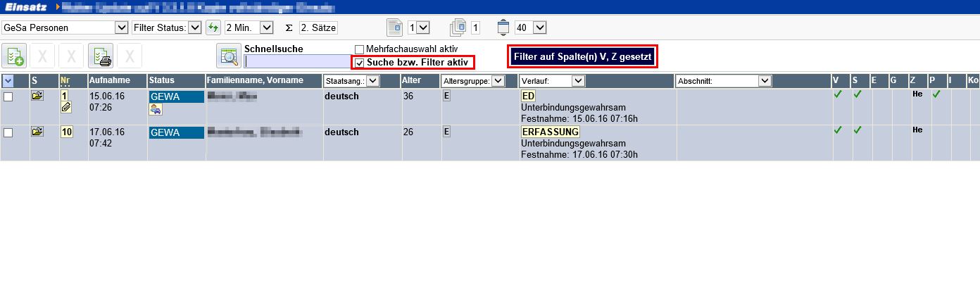Image resolution: width=980 pixels, height=300 pixels.
Task: Click Festnahme: 15.06.16 07:16h text
Action: 579,118
